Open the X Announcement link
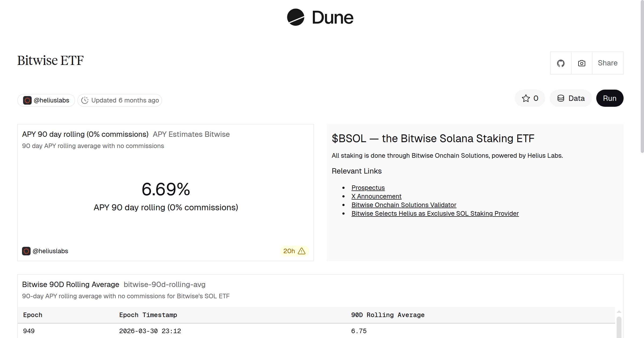The width and height of the screenshot is (644, 338). pos(376,196)
